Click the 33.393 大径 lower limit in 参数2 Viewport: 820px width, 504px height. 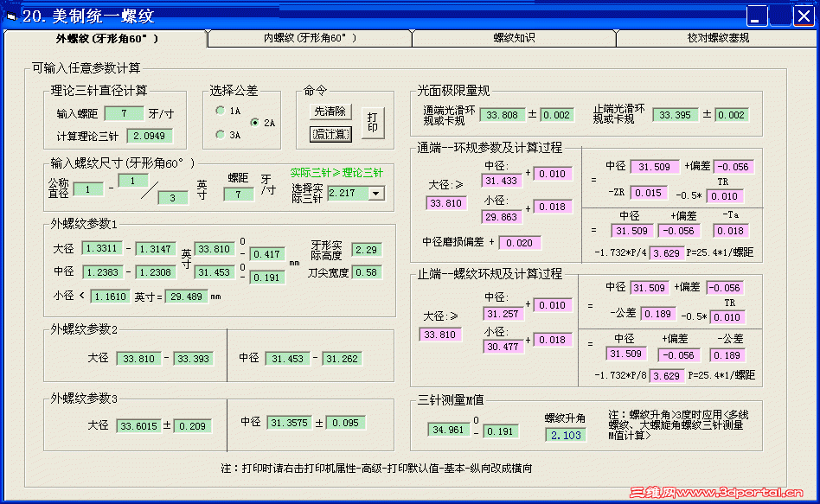[x=193, y=359]
